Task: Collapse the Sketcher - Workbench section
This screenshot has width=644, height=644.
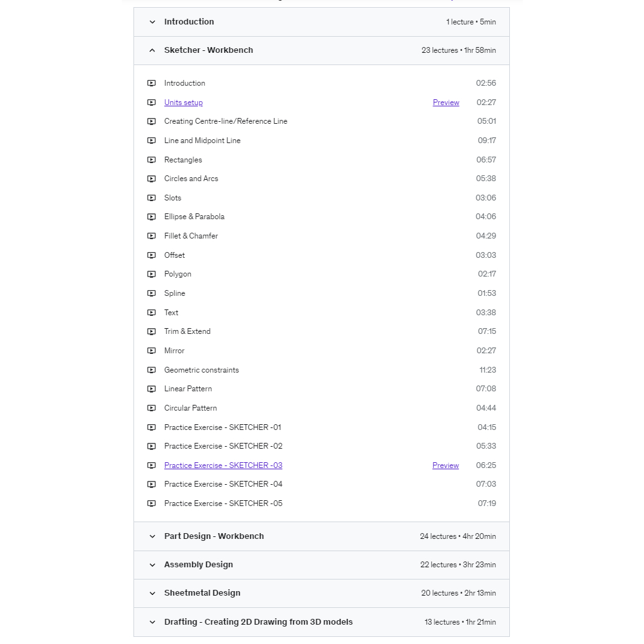Action: point(152,50)
